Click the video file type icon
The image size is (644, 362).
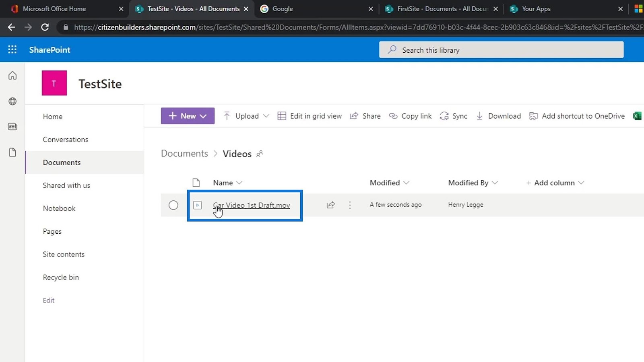(x=197, y=205)
